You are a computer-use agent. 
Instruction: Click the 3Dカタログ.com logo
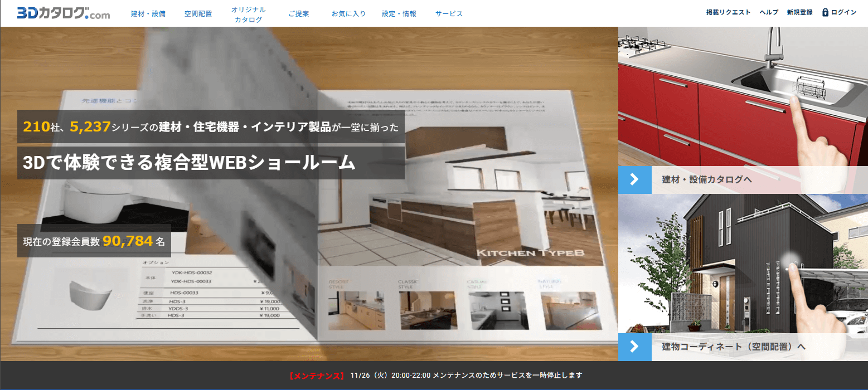click(64, 13)
